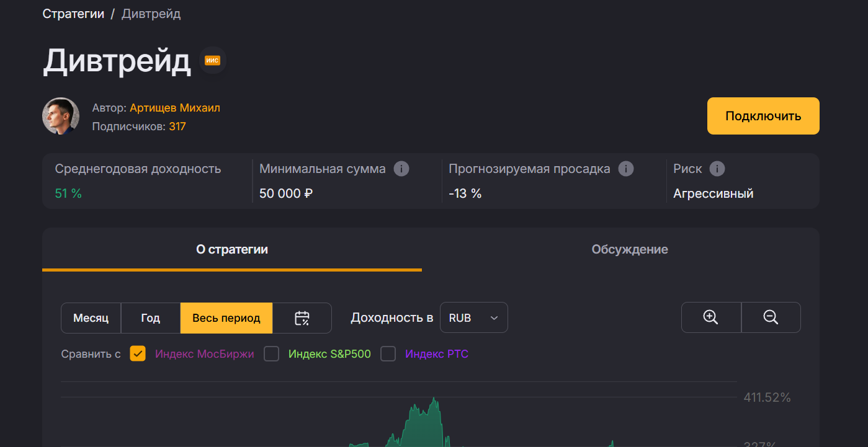Image resolution: width=868 pixels, height=447 pixels.
Task: Click the subscriber count 317
Action: pyautogui.click(x=177, y=126)
